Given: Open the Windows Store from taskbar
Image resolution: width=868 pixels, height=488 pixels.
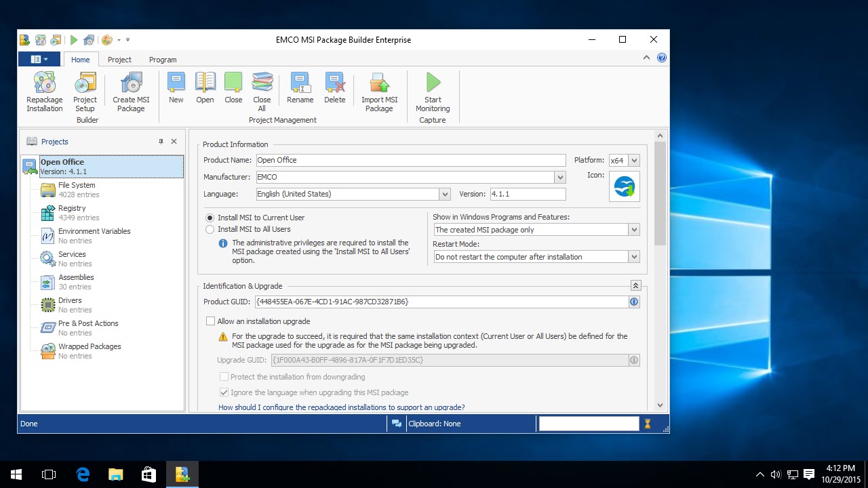Looking at the screenshot, I should point(149,474).
